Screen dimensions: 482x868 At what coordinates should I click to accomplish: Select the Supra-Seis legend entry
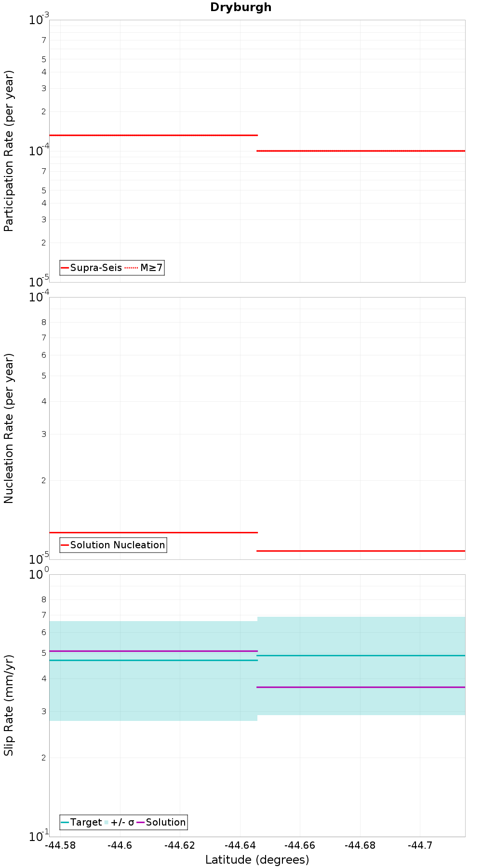click(92, 268)
